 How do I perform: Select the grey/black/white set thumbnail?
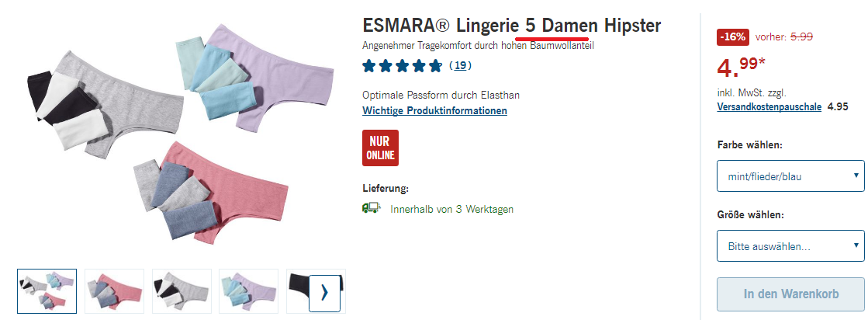point(182,291)
